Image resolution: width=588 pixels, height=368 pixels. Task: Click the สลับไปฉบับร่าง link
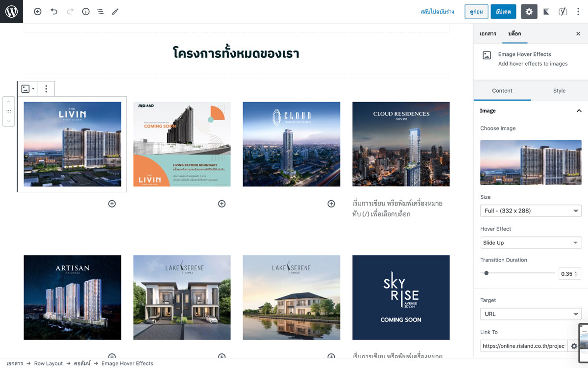tap(437, 11)
